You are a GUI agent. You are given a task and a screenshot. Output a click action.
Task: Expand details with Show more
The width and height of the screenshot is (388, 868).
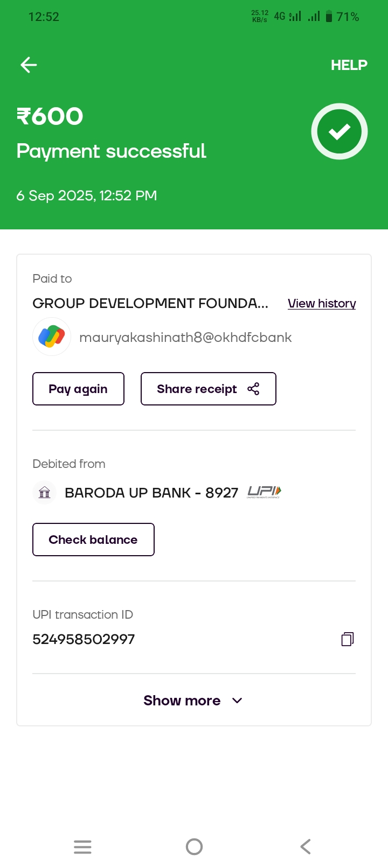coord(182,701)
